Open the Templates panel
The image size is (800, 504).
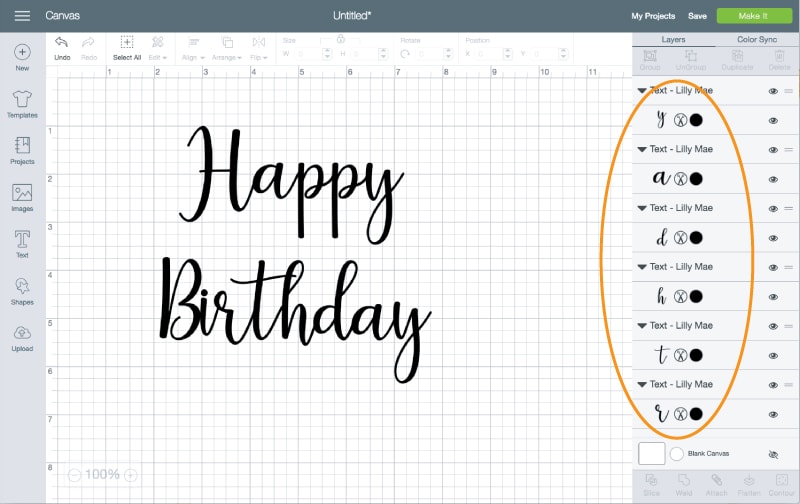[22, 103]
